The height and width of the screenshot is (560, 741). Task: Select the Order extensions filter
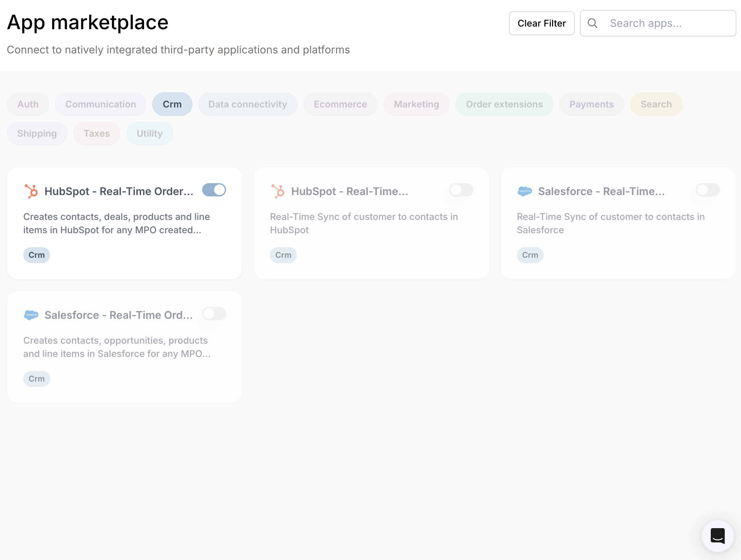click(504, 104)
